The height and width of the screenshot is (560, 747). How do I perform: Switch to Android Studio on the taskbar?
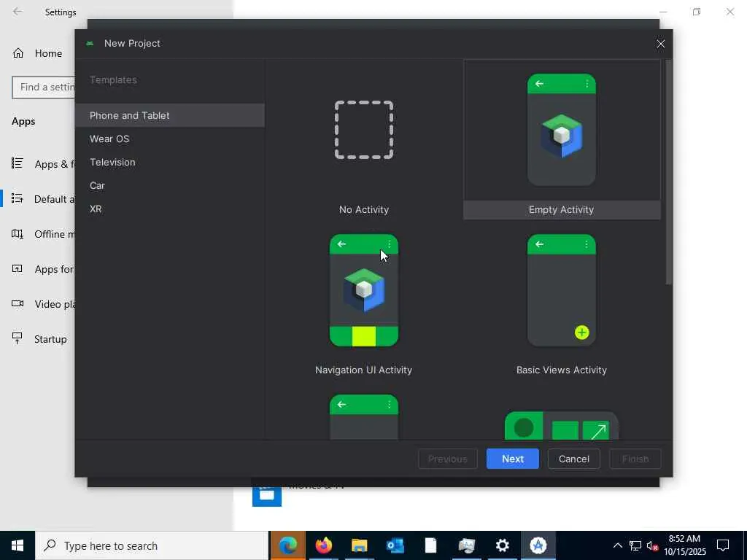(538, 545)
